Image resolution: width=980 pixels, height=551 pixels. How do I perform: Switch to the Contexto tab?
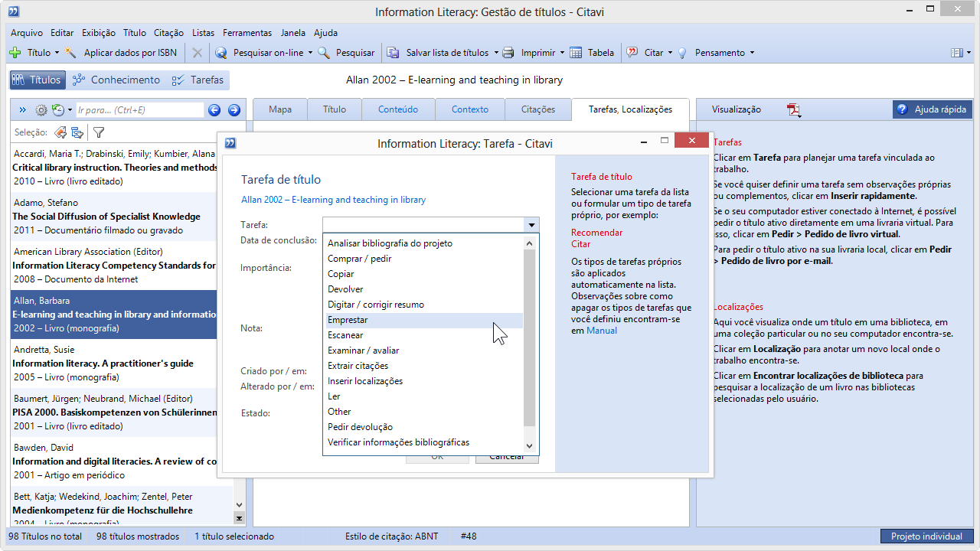tap(470, 109)
